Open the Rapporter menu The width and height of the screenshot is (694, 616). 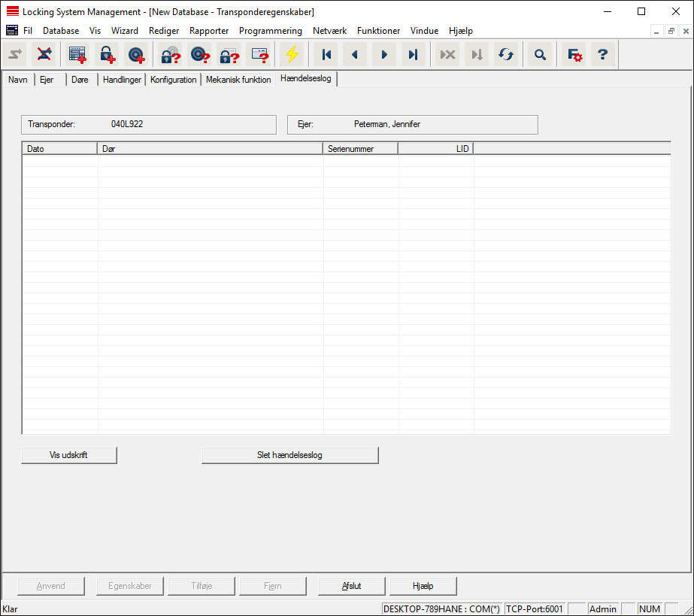[x=209, y=31]
